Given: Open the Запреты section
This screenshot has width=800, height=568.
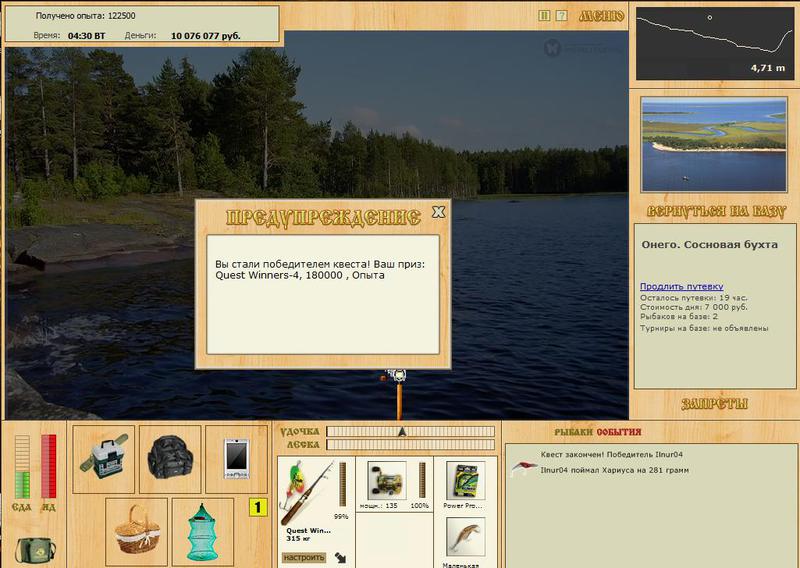Looking at the screenshot, I should pos(714,404).
